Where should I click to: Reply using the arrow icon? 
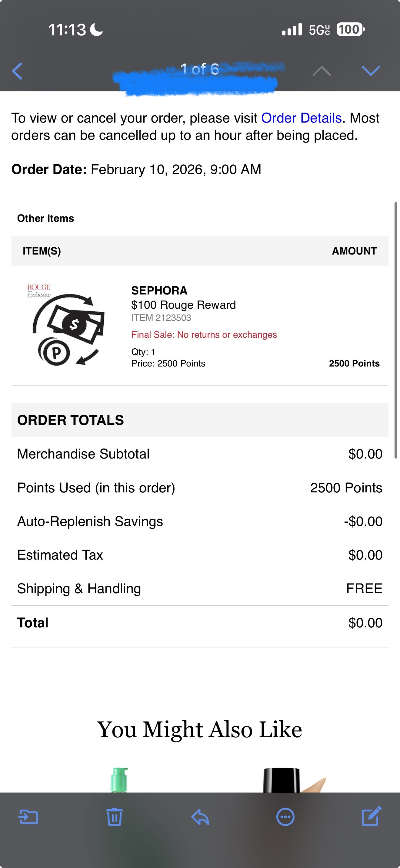(x=200, y=817)
